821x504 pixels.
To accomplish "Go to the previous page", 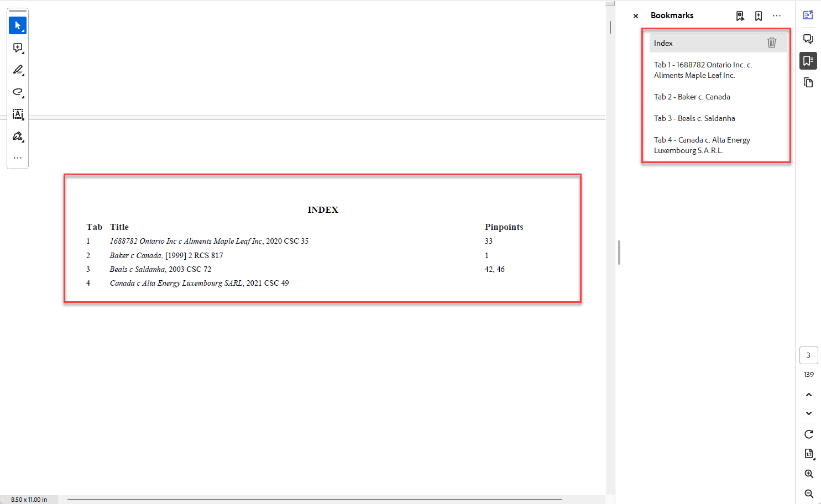I will click(x=808, y=395).
